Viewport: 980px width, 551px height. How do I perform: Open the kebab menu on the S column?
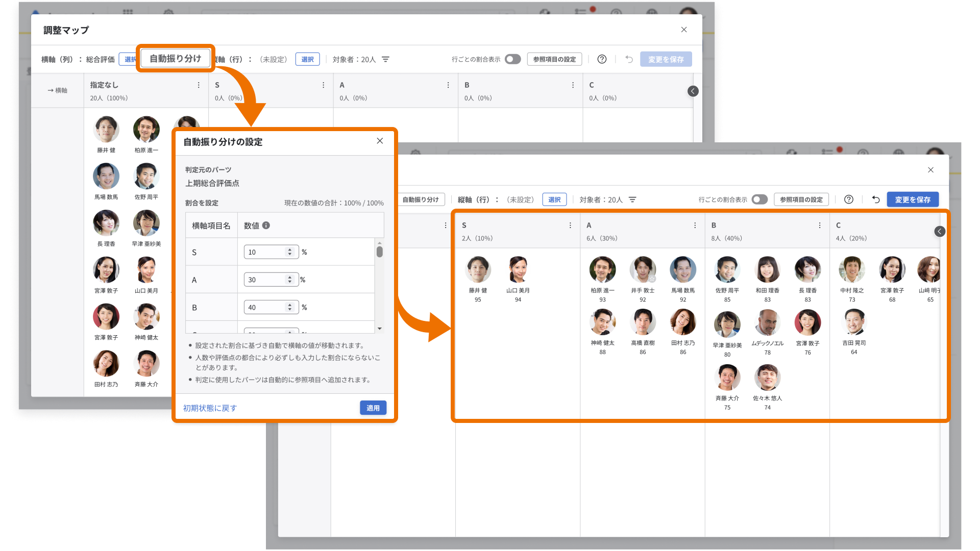click(x=323, y=85)
